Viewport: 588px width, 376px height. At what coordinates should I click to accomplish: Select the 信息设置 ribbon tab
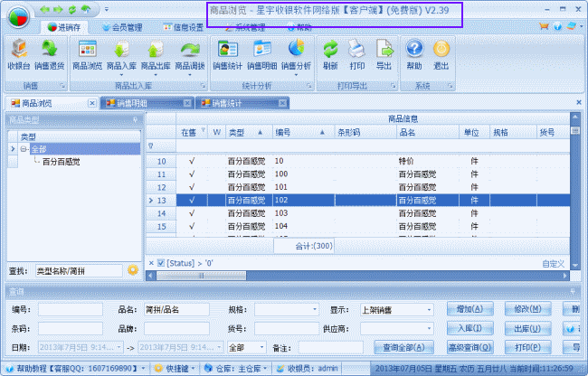tap(184, 27)
